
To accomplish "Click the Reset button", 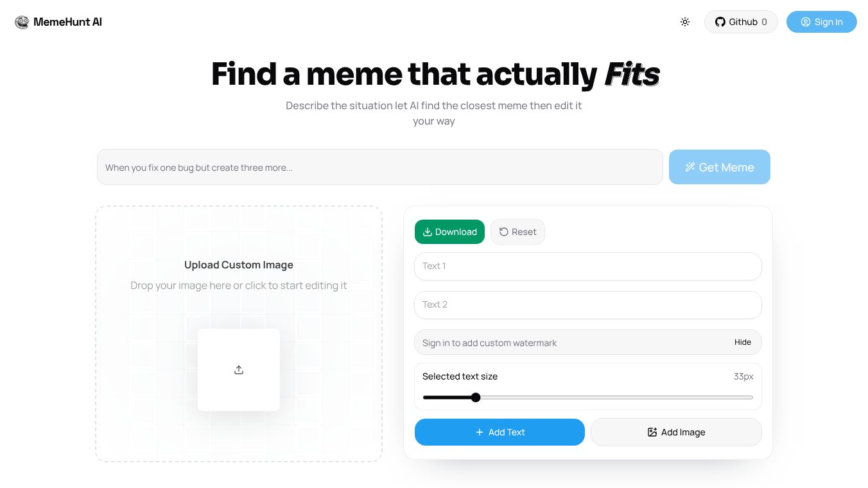I will point(517,232).
